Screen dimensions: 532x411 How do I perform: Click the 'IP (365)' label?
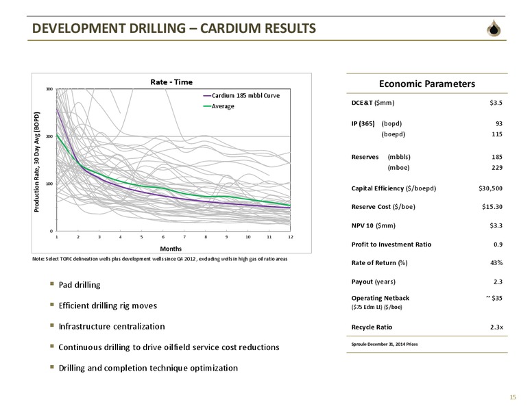click(x=363, y=123)
